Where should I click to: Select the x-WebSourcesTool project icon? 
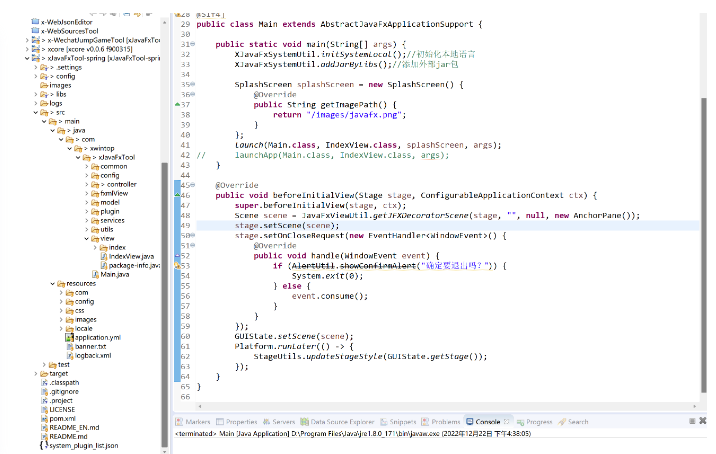tap(35, 31)
